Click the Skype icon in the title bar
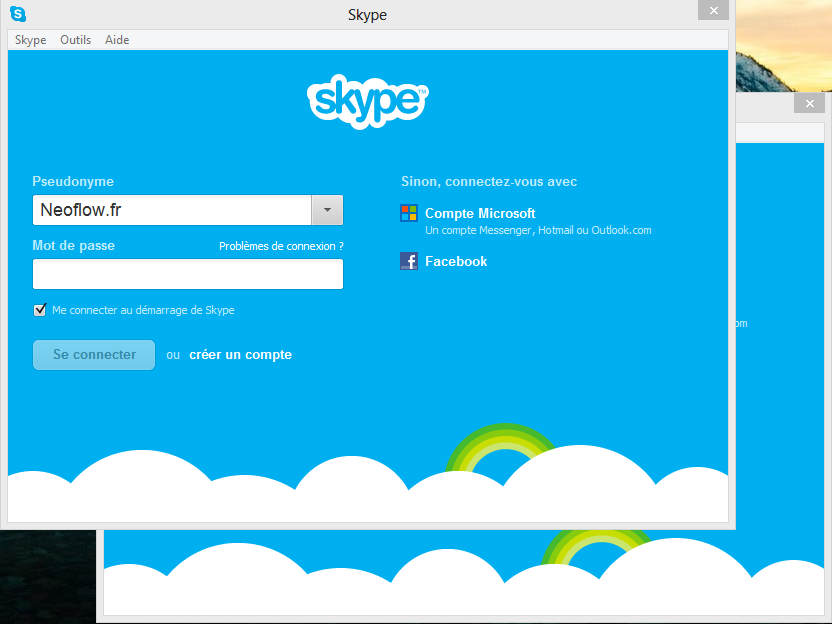The image size is (832, 624). click(x=18, y=14)
